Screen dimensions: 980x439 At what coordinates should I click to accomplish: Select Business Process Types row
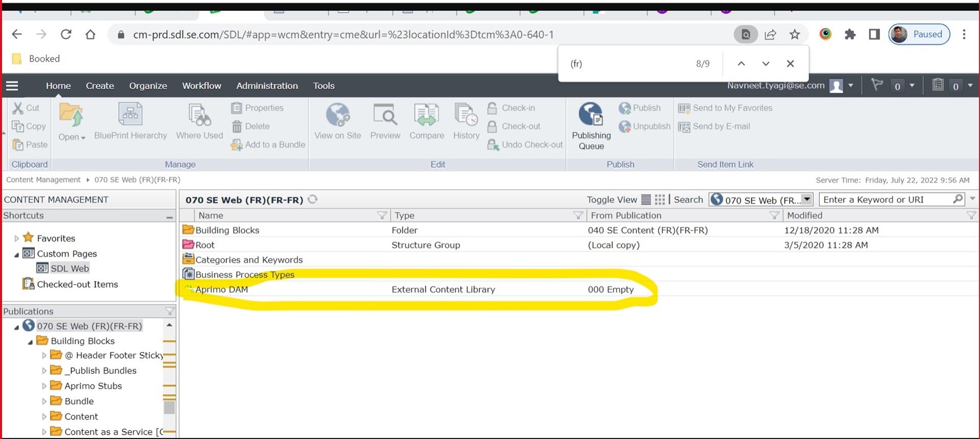579,275
